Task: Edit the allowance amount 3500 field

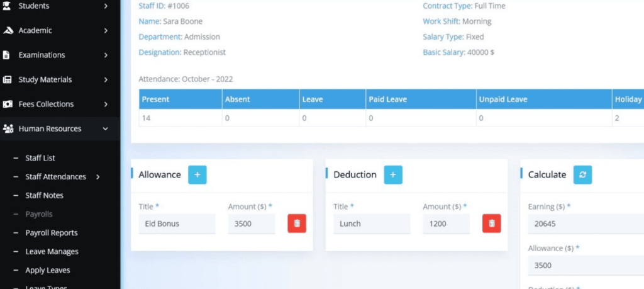Action: pos(252,224)
